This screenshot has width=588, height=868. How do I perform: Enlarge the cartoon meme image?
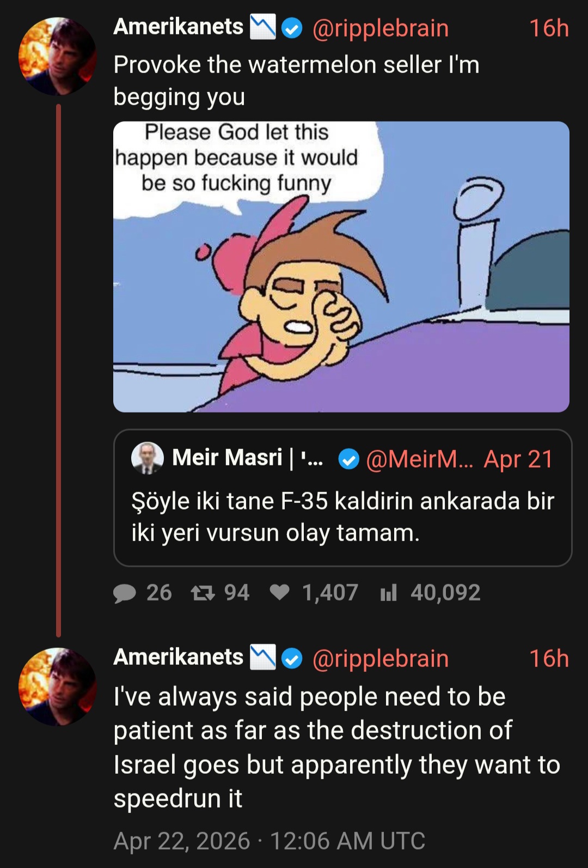(x=341, y=266)
